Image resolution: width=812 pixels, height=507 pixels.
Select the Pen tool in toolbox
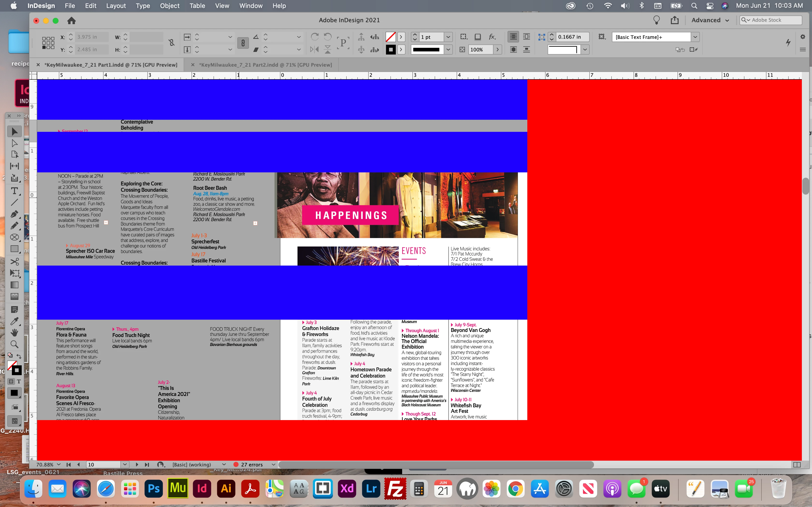[14, 214]
